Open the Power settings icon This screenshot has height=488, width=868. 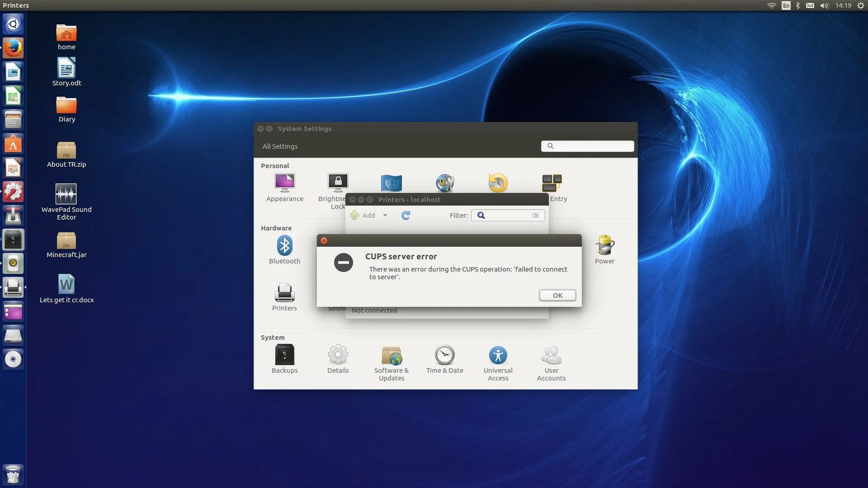(604, 246)
